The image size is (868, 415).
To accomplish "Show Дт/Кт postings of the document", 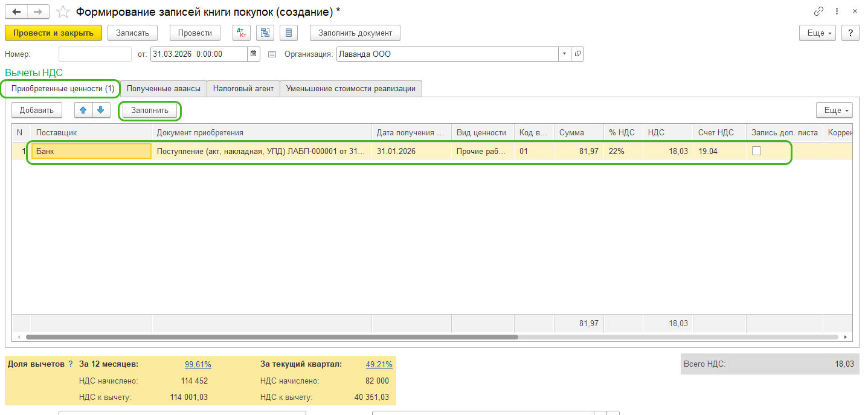I will (x=242, y=33).
